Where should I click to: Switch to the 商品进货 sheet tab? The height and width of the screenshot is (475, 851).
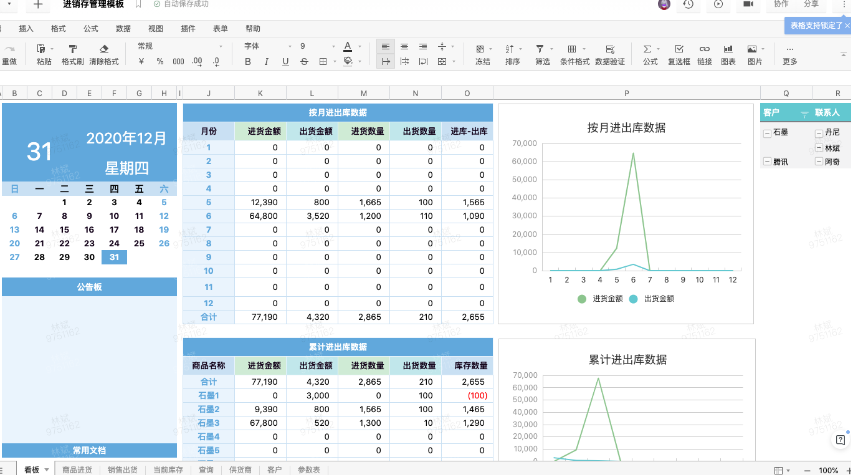coord(77,470)
